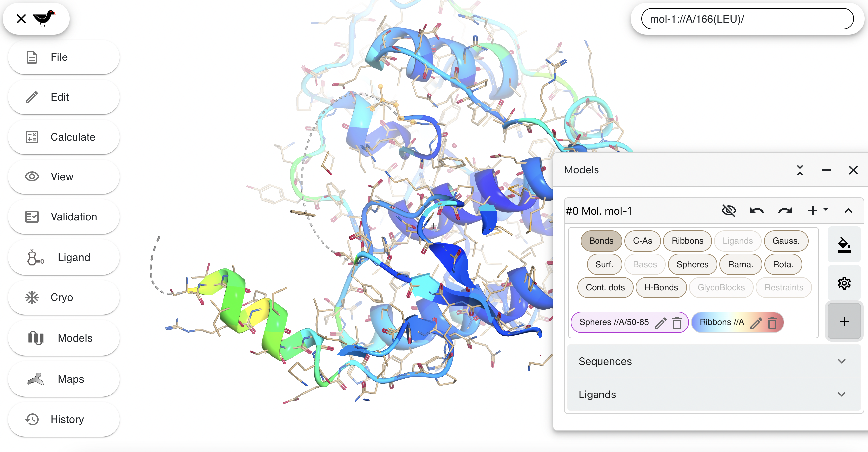Click the Rama. button
868x452 pixels.
(740, 264)
